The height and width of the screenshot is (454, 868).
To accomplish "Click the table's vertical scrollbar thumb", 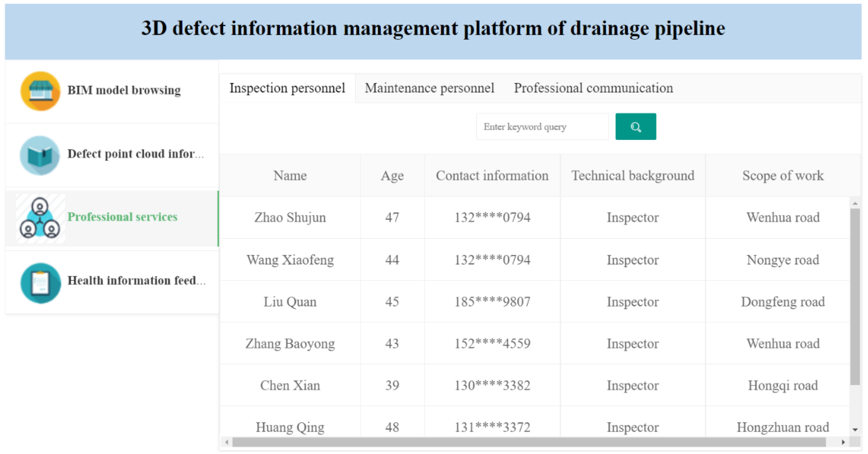I will (855, 297).
